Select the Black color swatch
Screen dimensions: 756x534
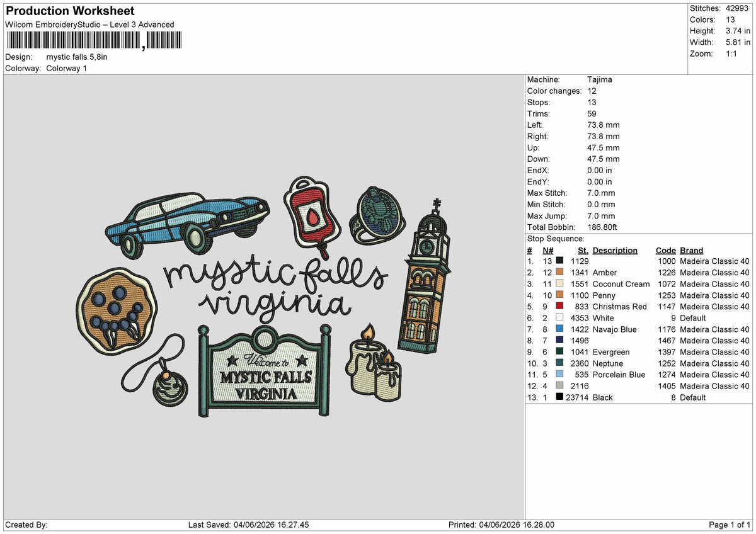click(559, 397)
